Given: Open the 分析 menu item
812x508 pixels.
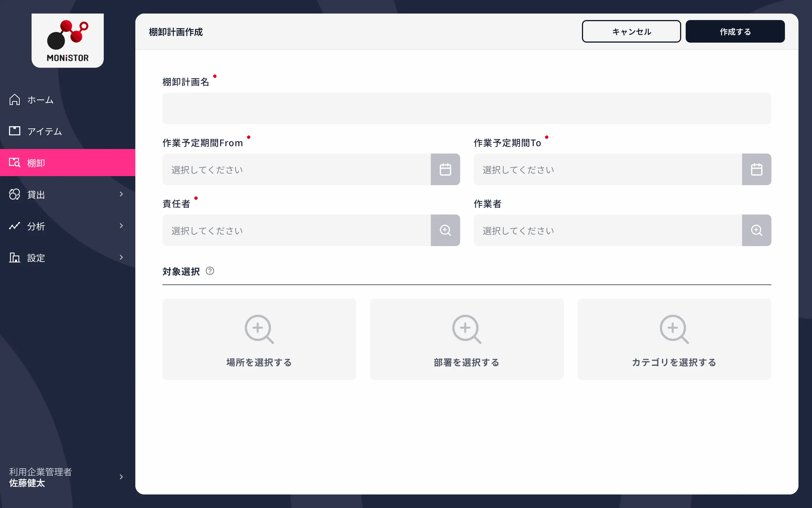Looking at the screenshot, I should [x=67, y=226].
